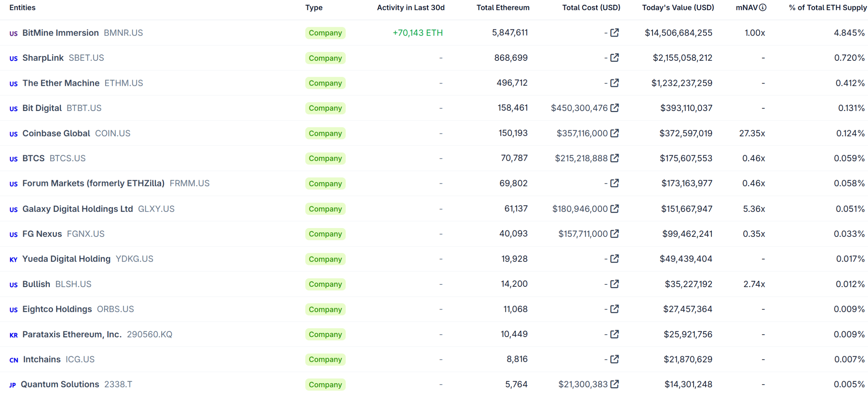Open The Ether Machine entity page
The height and width of the screenshot is (394, 868).
pyautogui.click(x=61, y=83)
